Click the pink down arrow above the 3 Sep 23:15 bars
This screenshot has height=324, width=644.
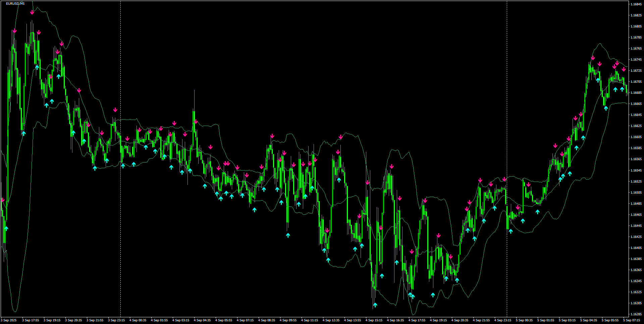(115, 110)
